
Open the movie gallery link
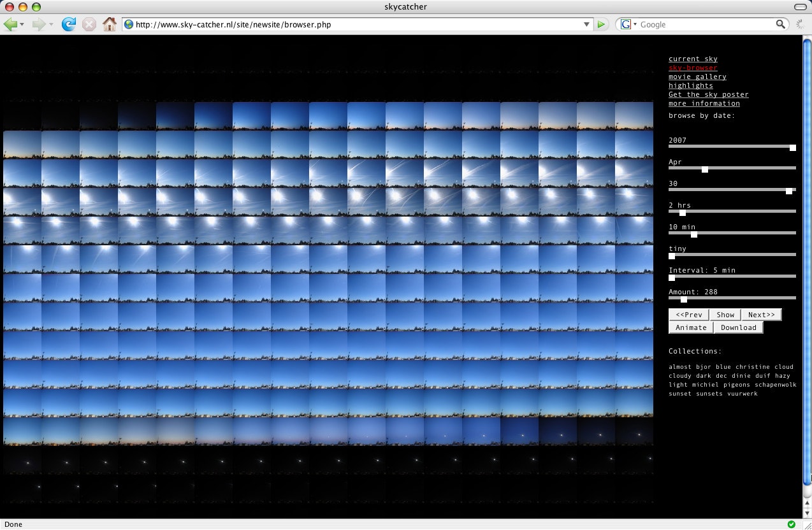click(697, 76)
